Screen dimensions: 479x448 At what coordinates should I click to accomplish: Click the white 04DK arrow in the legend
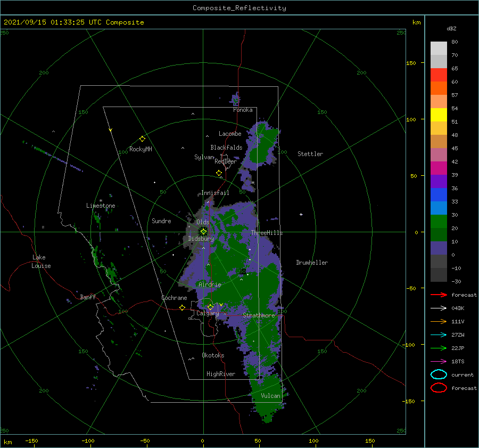click(x=439, y=308)
